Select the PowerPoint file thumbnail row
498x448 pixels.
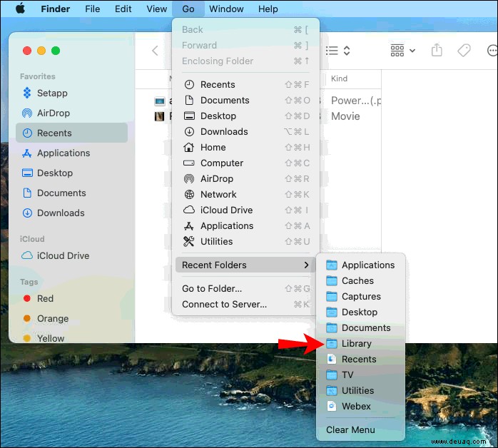point(159,101)
